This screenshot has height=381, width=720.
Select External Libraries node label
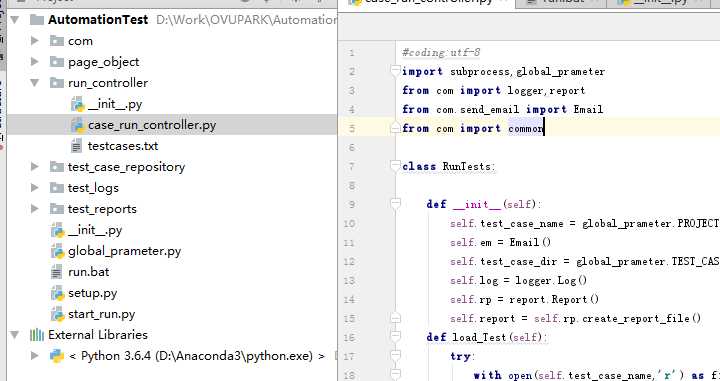coord(98,335)
